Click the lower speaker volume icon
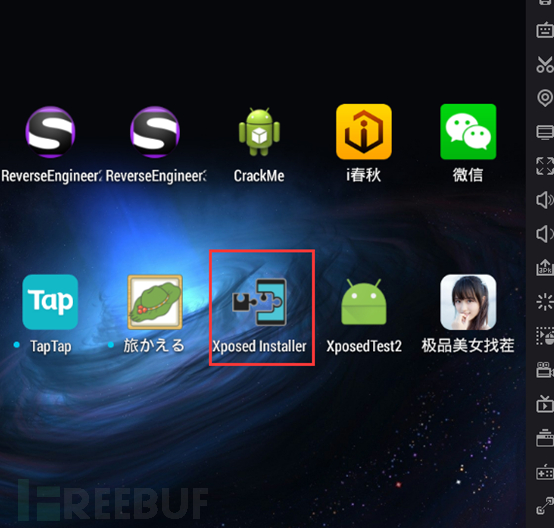554x528 pixels. coord(545,234)
